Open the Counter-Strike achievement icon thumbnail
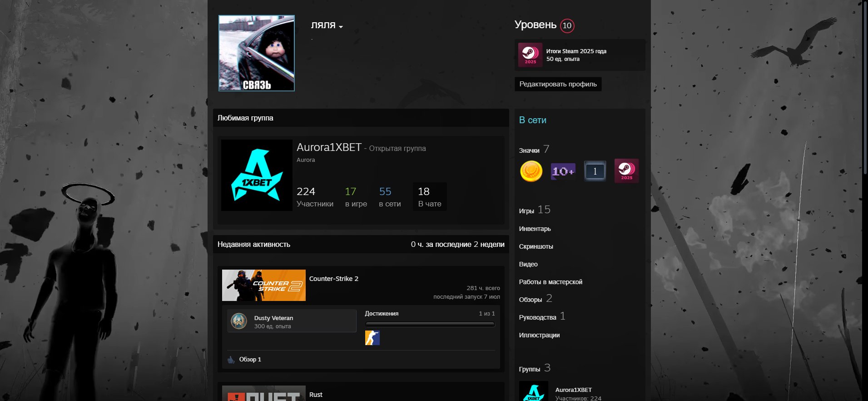This screenshot has width=868, height=401. 372,338
